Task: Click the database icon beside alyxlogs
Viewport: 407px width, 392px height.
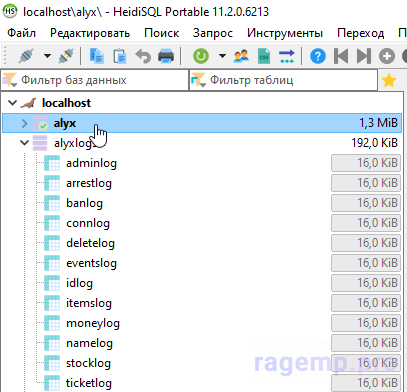Action: point(40,143)
